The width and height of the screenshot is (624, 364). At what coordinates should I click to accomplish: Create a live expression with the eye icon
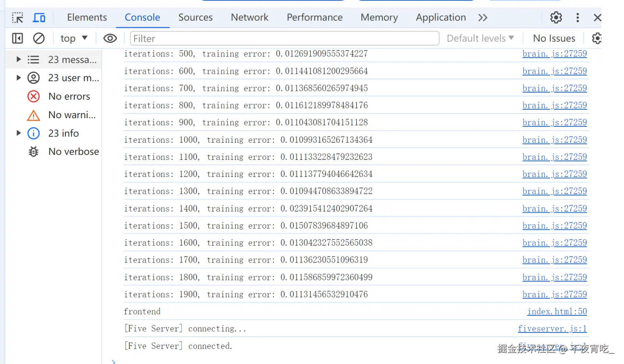[x=110, y=38]
